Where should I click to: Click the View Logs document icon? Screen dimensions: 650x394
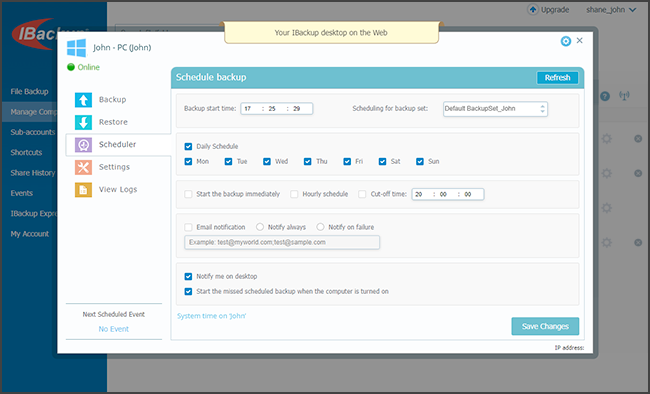pos(83,190)
